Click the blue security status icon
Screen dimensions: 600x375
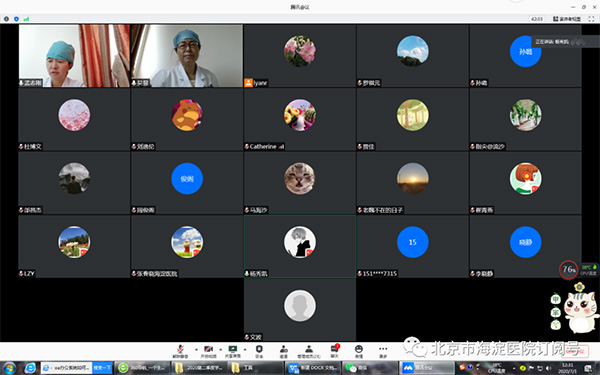(16, 19)
